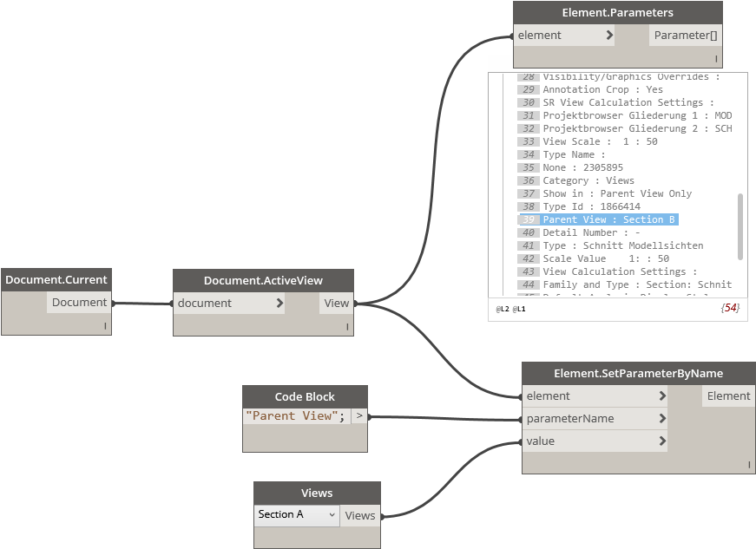Click the chevron on Element.Parameters element input
Image resolution: width=756 pixels, height=549 pixels.
click(x=609, y=36)
